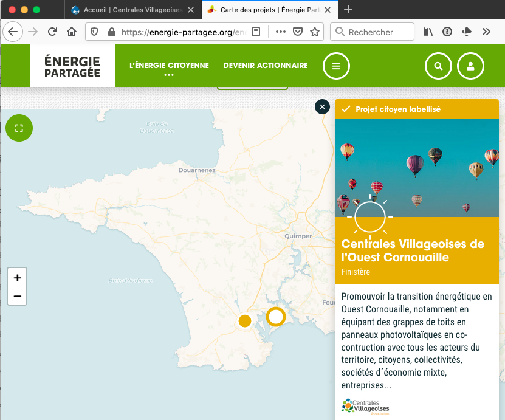Click the Douarnenez label on map
505x420 pixels.
pyautogui.click(x=197, y=170)
